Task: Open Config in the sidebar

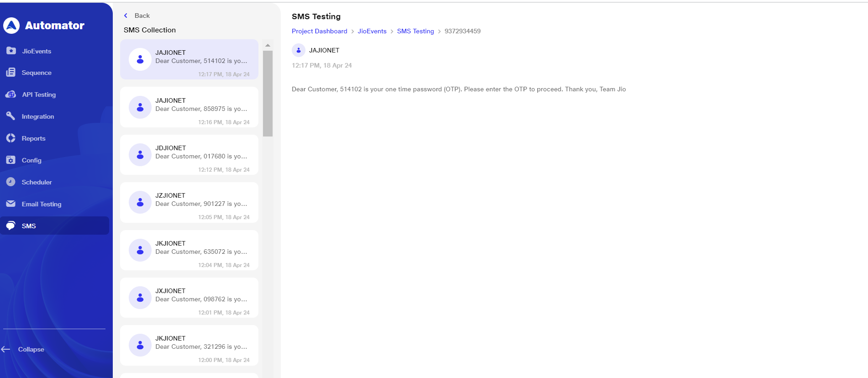Action: click(x=32, y=160)
